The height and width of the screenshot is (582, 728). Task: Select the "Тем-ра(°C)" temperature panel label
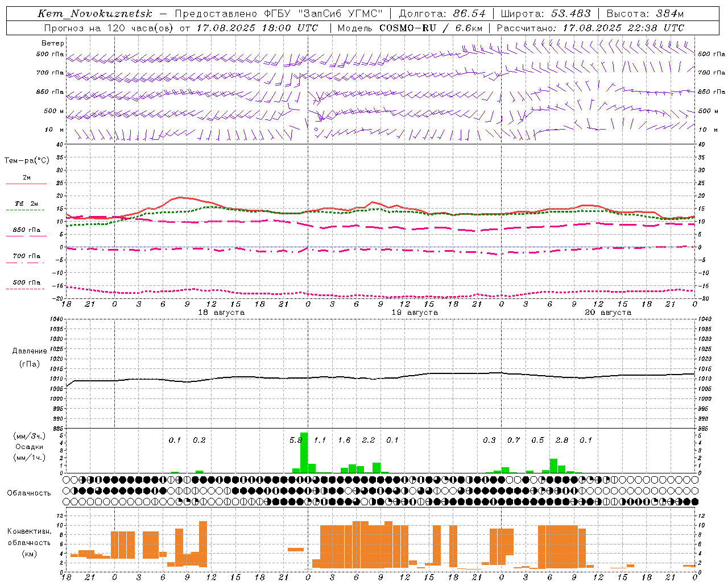coord(27,161)
